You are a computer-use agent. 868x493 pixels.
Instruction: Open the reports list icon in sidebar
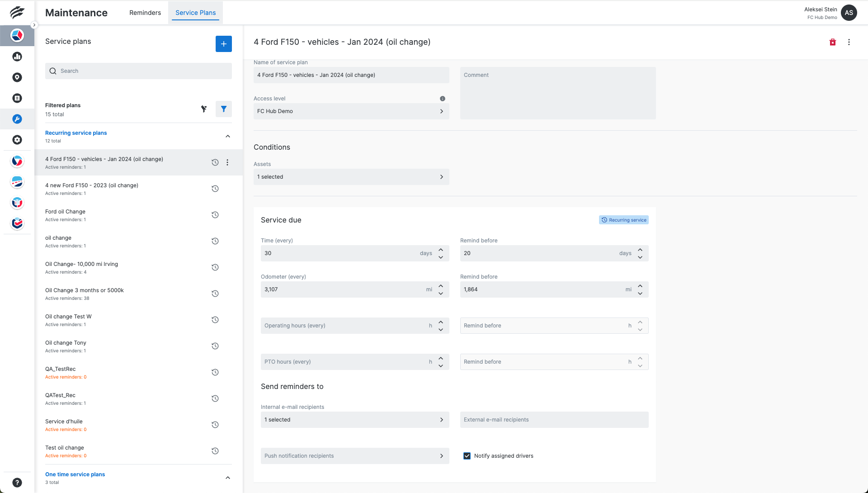pos(17,98)
